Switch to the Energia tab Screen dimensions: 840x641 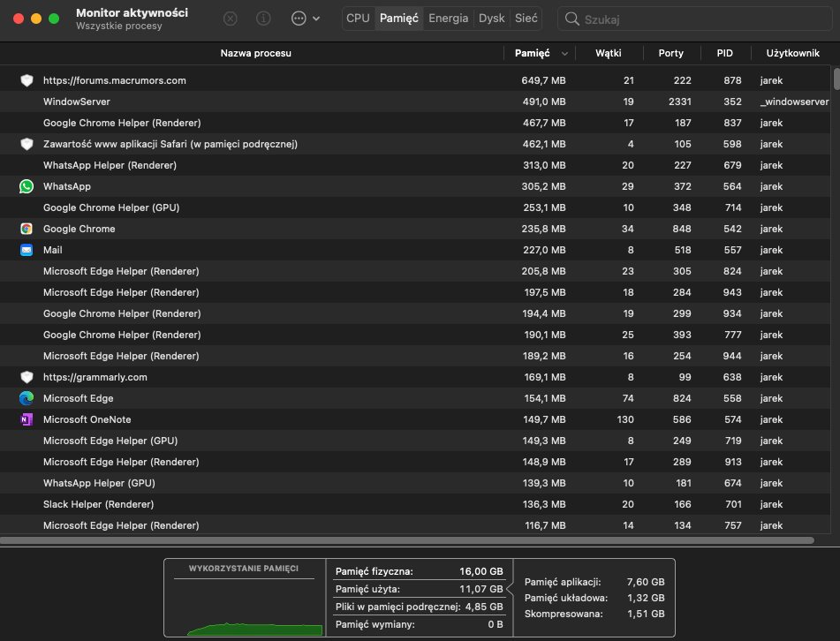click(x=448, y=19)
